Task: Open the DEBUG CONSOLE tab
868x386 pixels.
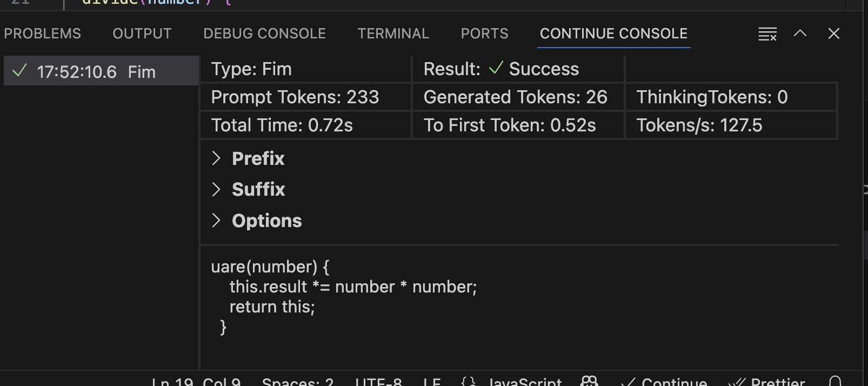Action: pyautogui.click(x=264, y=33)
